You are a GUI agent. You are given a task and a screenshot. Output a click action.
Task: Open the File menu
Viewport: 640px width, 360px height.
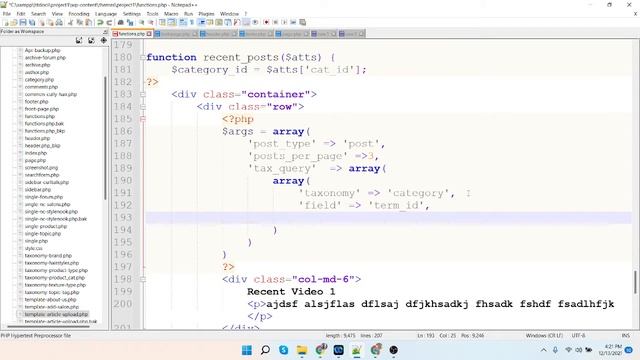(7, 14)
